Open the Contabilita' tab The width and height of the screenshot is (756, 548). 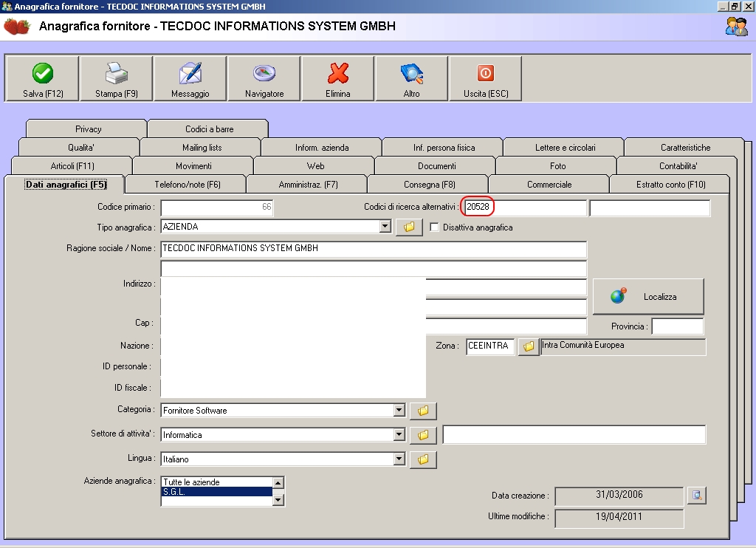678,166
